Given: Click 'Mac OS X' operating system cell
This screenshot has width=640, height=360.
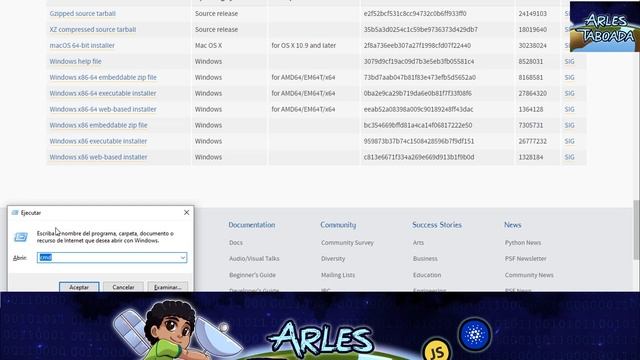Looking at the screenshot, I should coord(208,45).
